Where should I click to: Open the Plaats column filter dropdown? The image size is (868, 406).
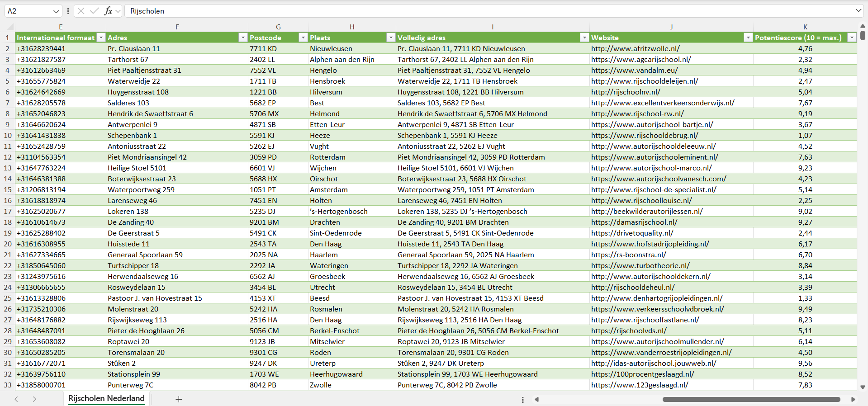[391, 38]
